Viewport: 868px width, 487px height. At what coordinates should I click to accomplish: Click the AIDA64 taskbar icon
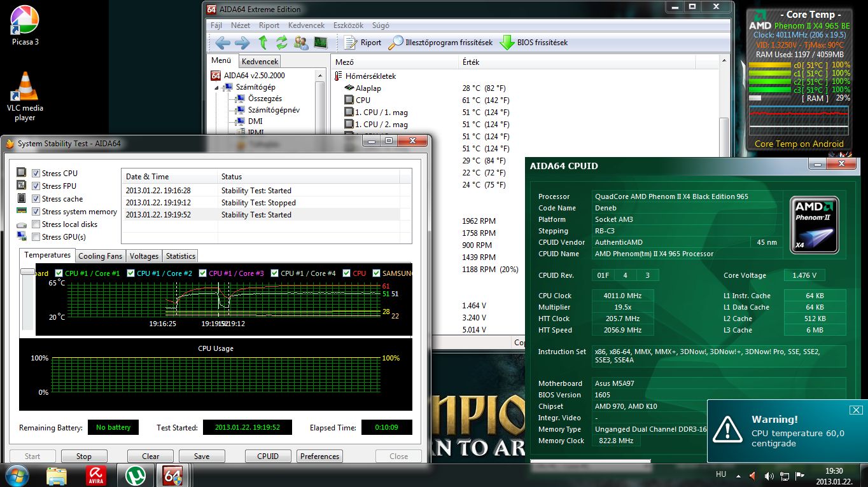pos(172,475)
